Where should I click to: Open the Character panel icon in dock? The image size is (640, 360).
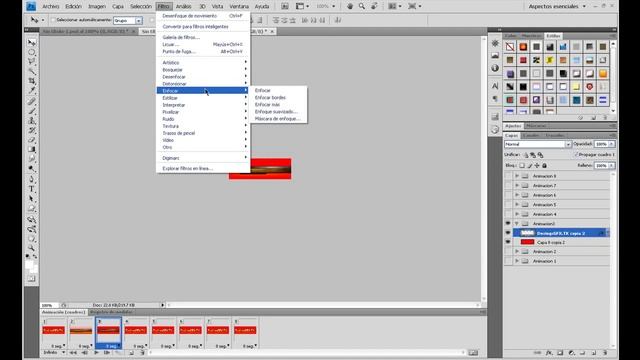pyautogui.click(x=495, y=86)
